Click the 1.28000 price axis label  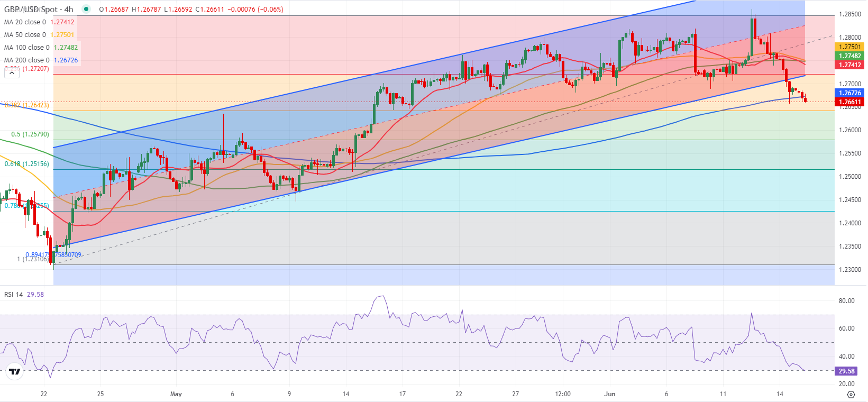coord(850,38)
